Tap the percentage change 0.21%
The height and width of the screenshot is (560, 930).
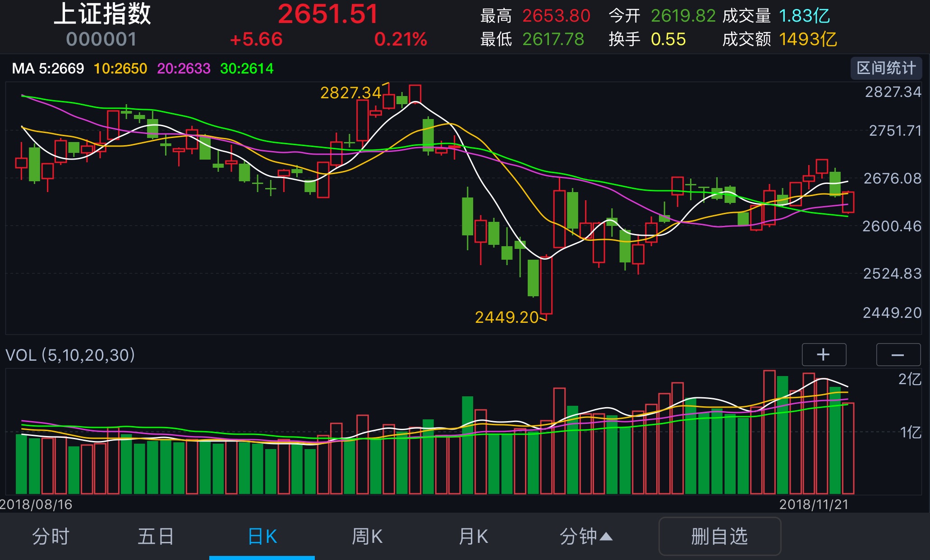(401, 39)
